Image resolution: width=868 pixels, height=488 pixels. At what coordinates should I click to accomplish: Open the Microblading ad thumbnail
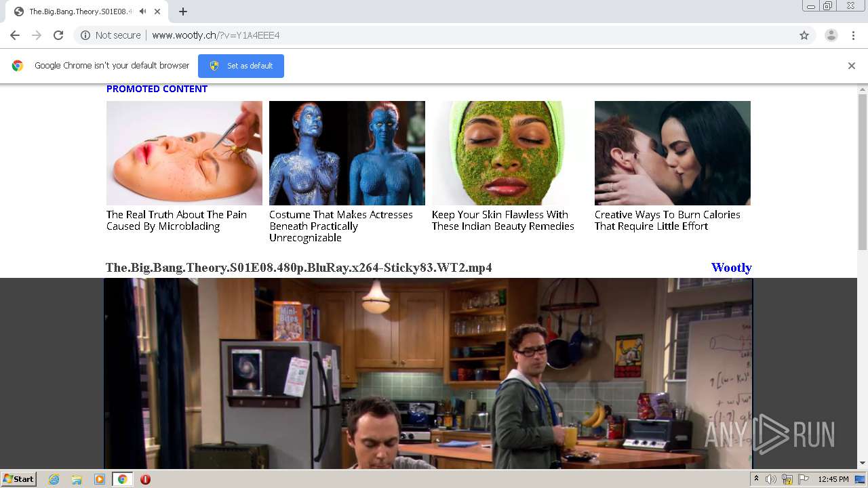[x=184, y=153]
